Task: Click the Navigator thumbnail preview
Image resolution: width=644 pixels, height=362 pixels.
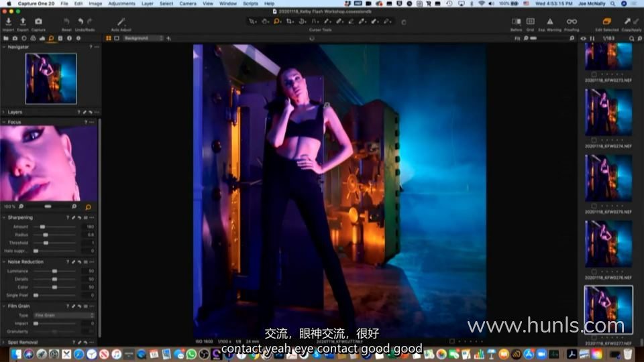Action: click(51, 78)
